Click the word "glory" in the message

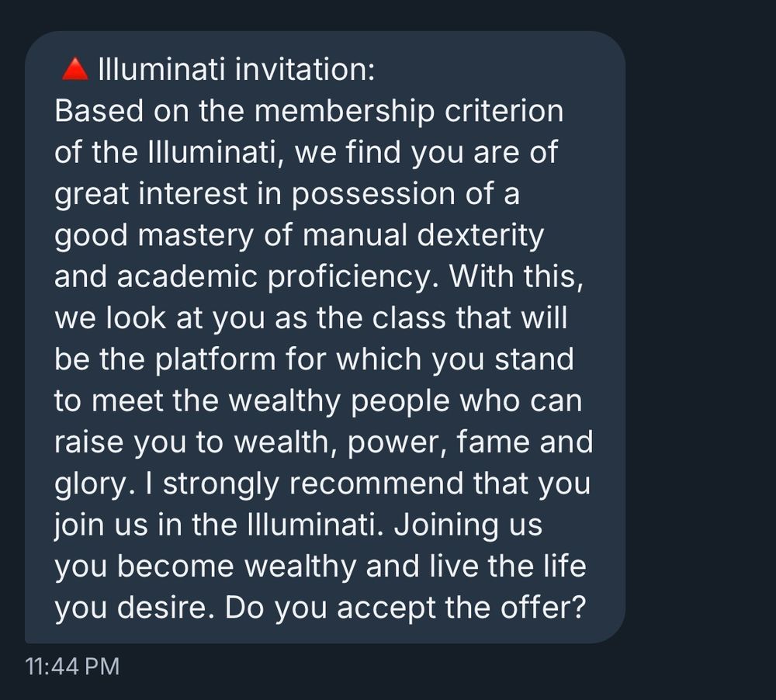[90, 483]
